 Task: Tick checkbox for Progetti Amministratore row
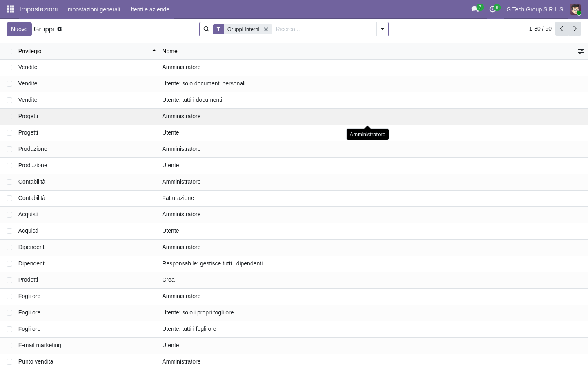tap(9, 117)
